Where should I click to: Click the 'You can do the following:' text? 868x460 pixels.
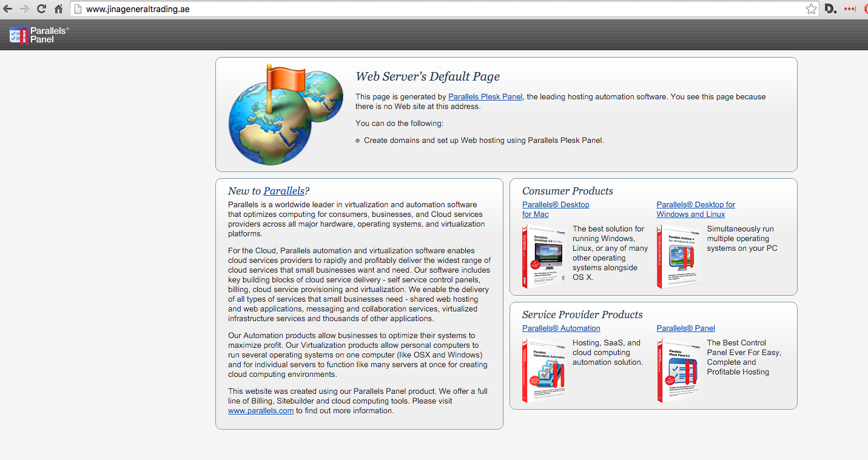[400, 124]
